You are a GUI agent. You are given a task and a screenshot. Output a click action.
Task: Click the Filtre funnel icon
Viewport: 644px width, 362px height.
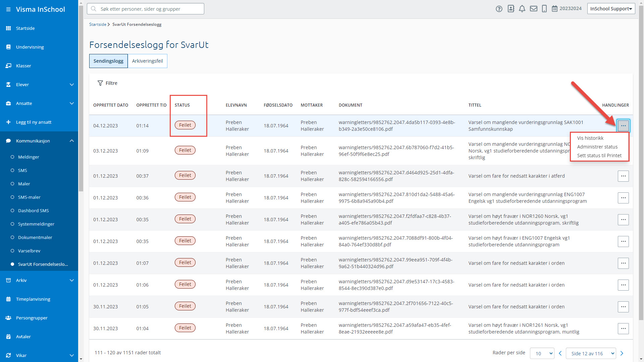[x=100, y=83]
